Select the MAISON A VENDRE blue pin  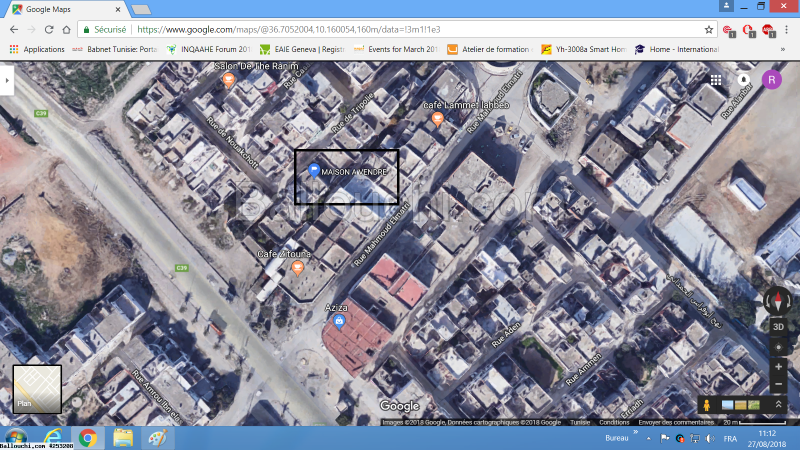coord(314,170)
